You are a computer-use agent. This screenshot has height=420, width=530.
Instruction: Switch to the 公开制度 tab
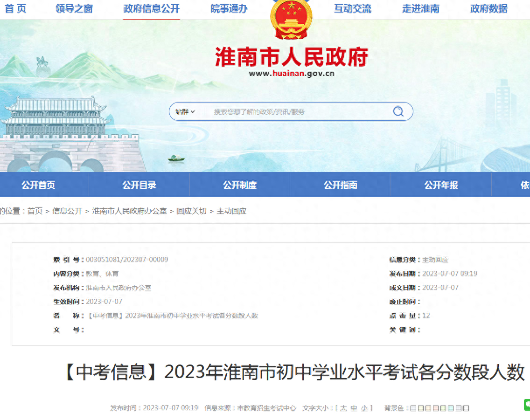pos(240,185)
